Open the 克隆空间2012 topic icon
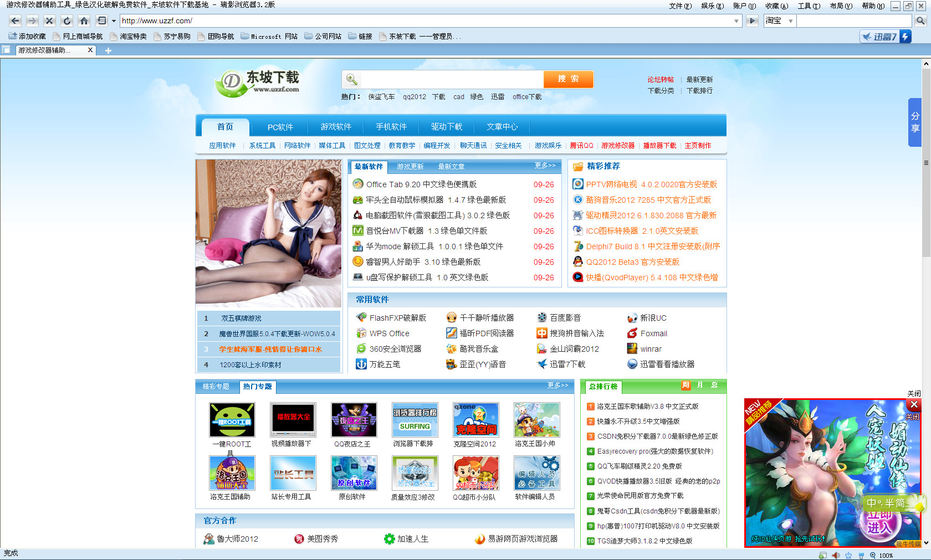Image resolution: width=931 pixels, height=560 pixels. click(476, 419)
